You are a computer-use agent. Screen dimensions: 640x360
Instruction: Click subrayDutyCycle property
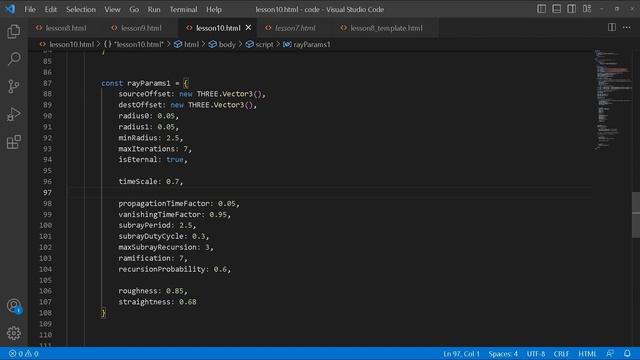pos(151,236)
